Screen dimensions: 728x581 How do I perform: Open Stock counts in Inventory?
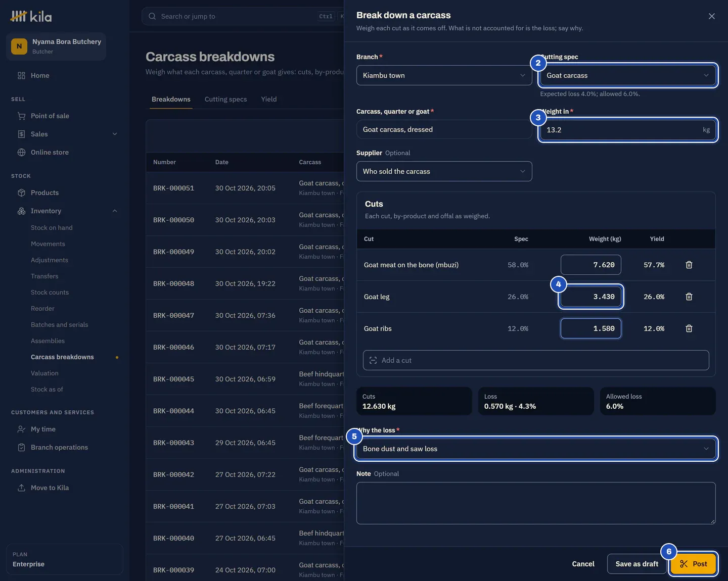point(50,293)
